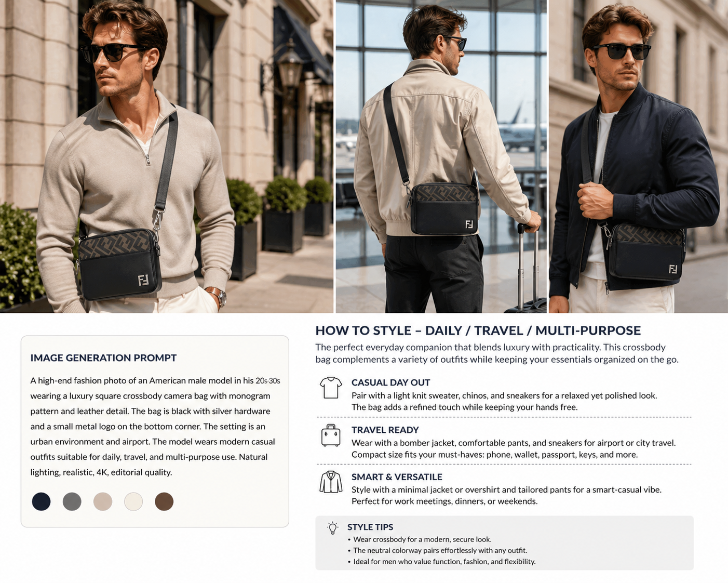Image resolution: width=728 pixels, height=583 pixels.
Task: Open the left photo with beige sweater
Action: 167,156
